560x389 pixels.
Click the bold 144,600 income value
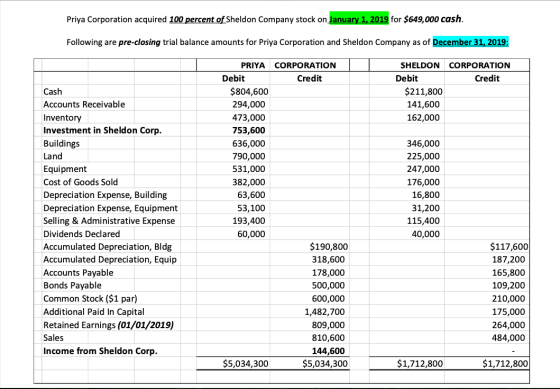pyautogui.click(x=328, y=351)
